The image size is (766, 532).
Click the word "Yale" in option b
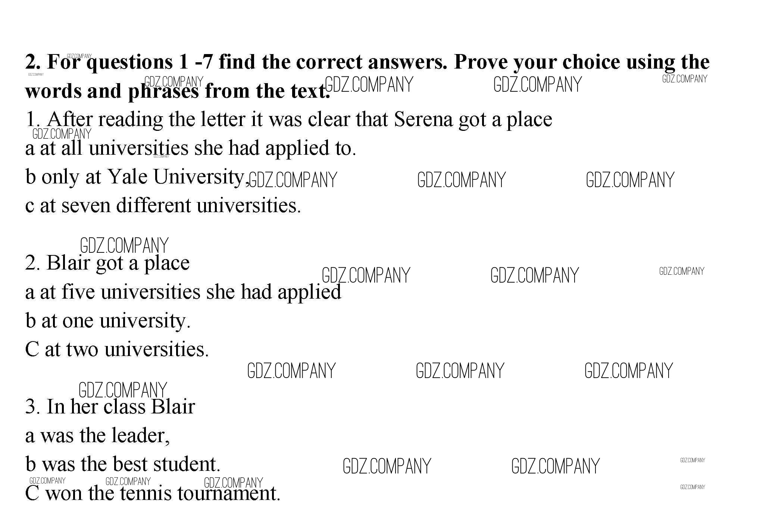[x=127, y=177]
